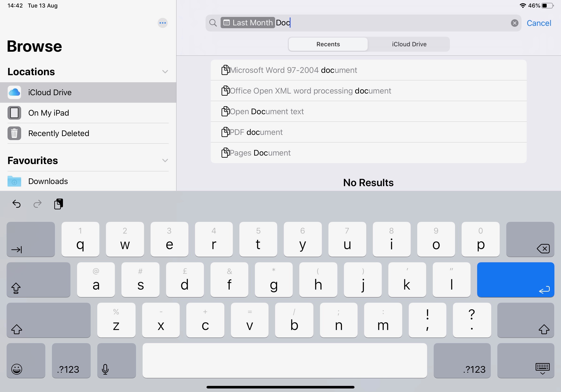Tap the backspace delete key

click(x=530, y=239)
